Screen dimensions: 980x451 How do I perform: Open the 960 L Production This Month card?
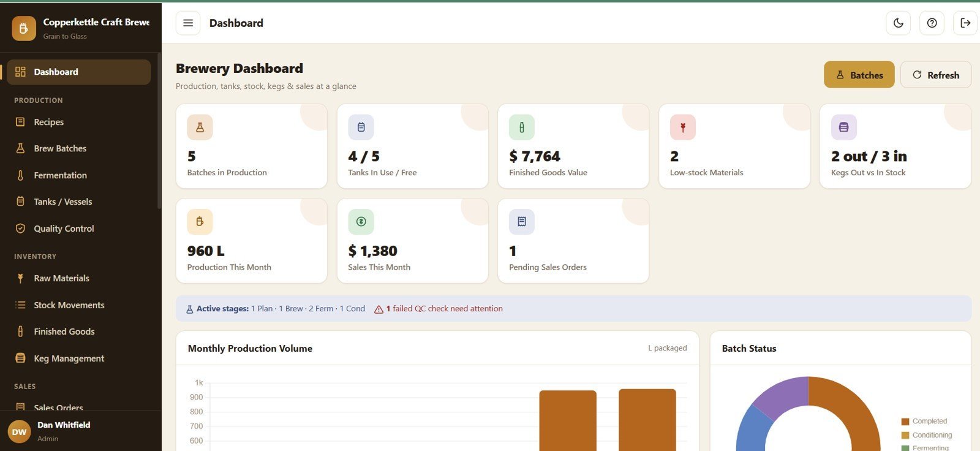click(x=251, y=241)
